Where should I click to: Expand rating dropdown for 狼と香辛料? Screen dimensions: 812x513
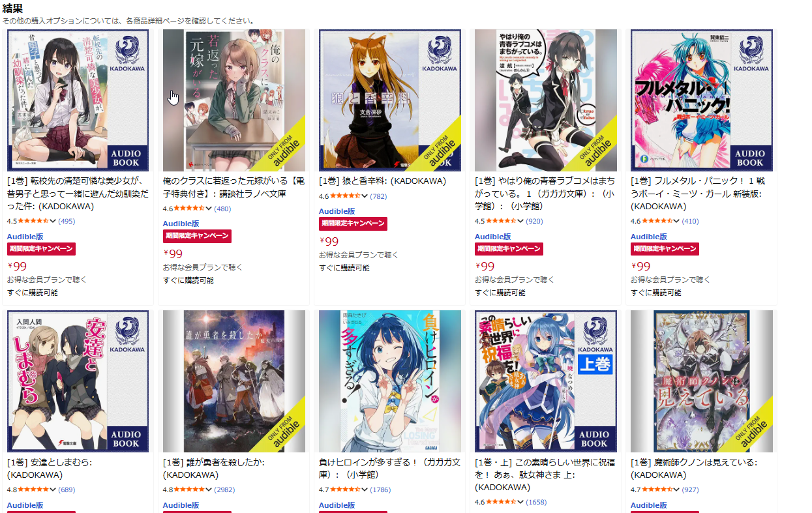365,196
